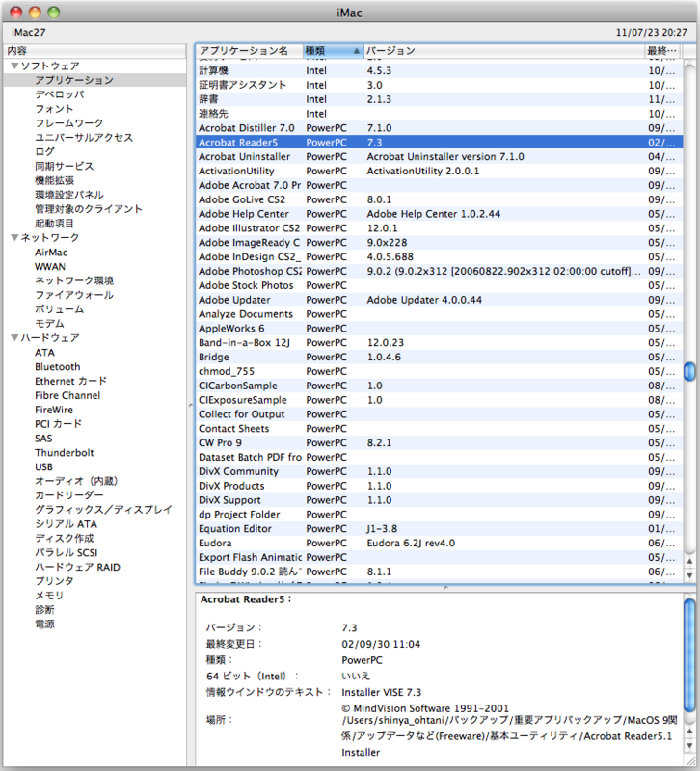This screenshot has width=700, height=771.
Task: Select the Equation Editor row
Action: pyautogui.click(x=440, y=528)
